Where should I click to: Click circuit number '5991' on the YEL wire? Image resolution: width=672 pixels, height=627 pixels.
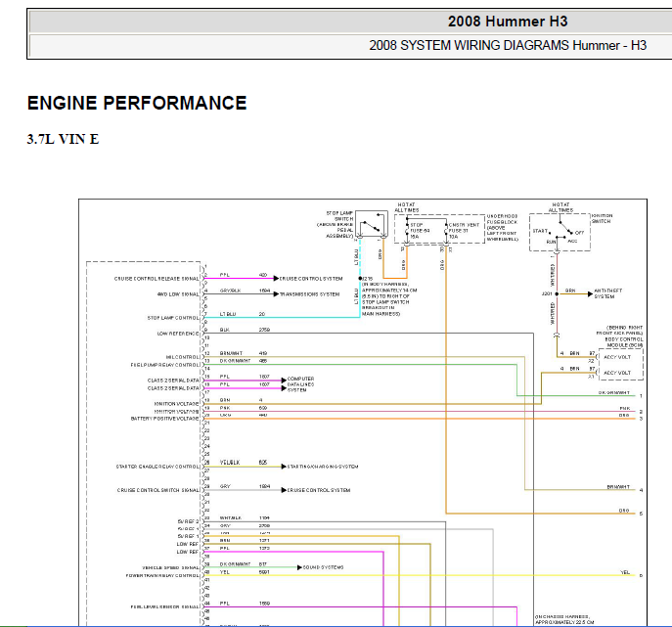click(264, 571)
